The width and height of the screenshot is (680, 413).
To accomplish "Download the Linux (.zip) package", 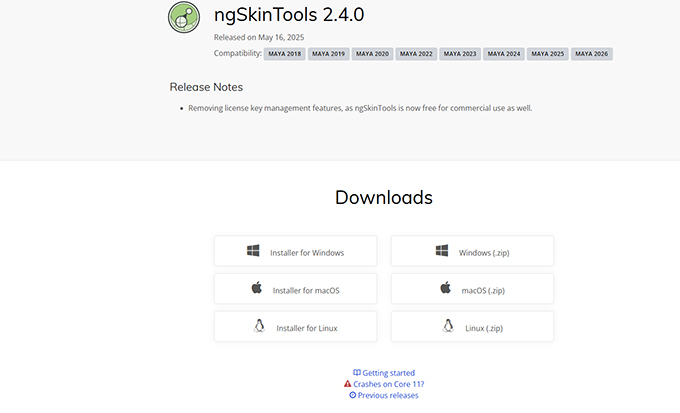I will click(472, 327).
